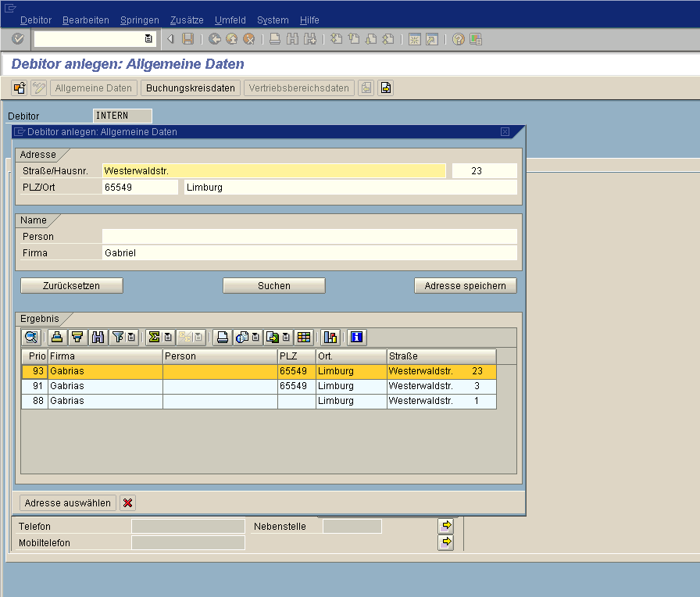Open the System menu
700x597 pixels.
coord(273,20)
